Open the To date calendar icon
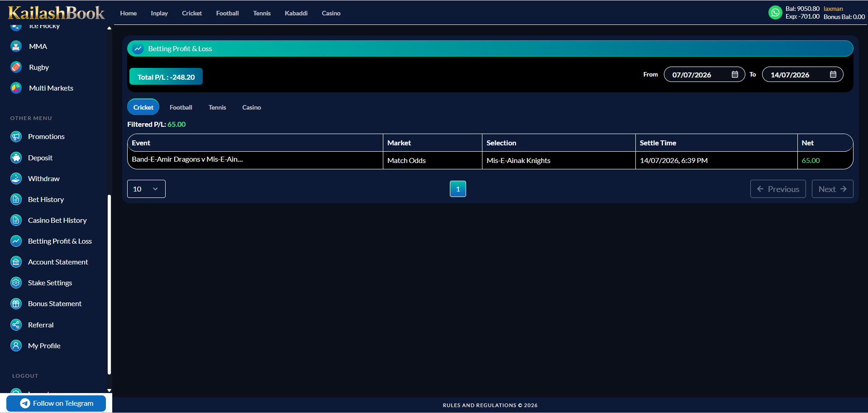 pos(833,74)
